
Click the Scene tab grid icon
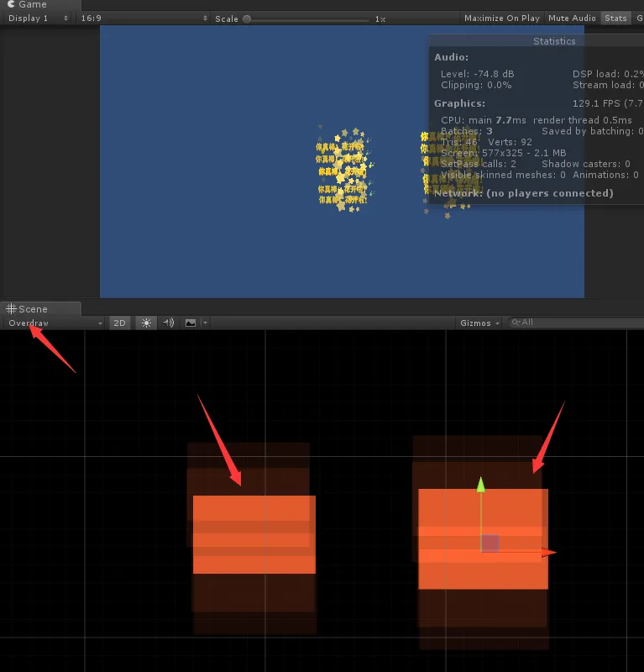[x=12, y=309]
